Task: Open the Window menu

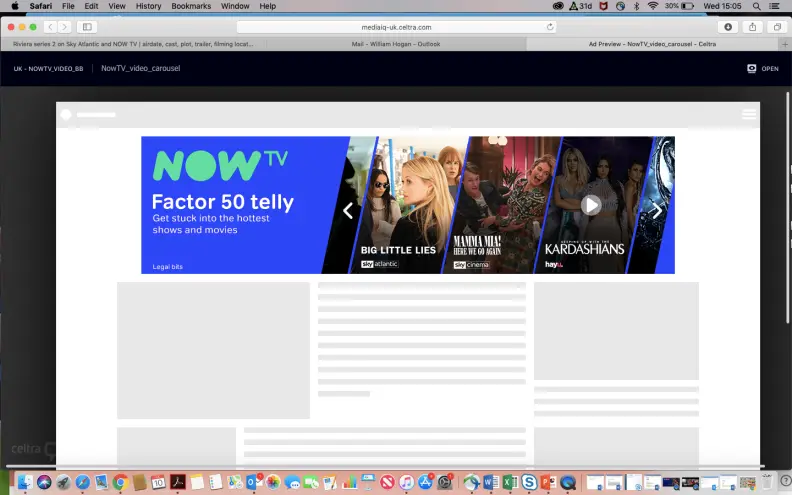Action: pyautogui.click(x=235, y=6)
